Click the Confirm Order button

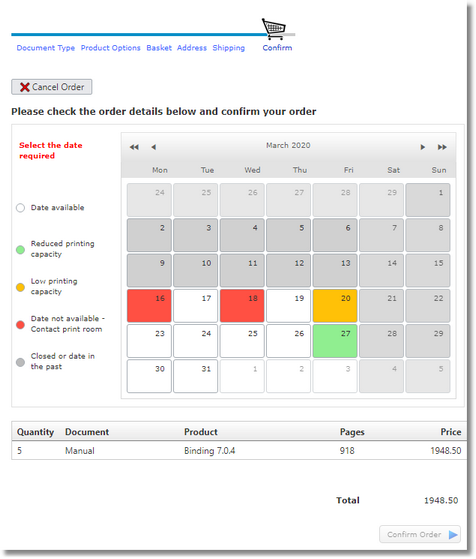(420, 534)
